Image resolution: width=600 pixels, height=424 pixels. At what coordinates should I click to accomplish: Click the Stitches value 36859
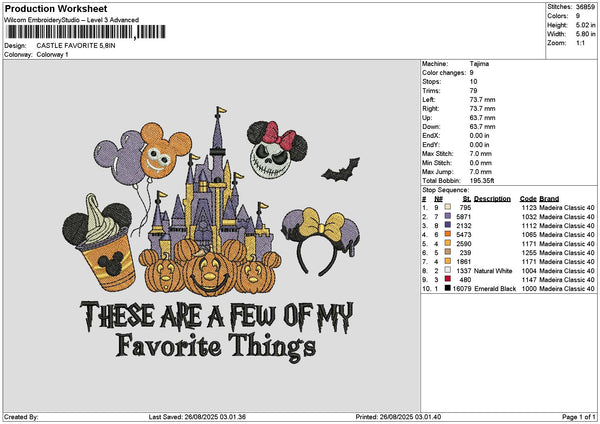pyautogui.click(x=585, y=7)
